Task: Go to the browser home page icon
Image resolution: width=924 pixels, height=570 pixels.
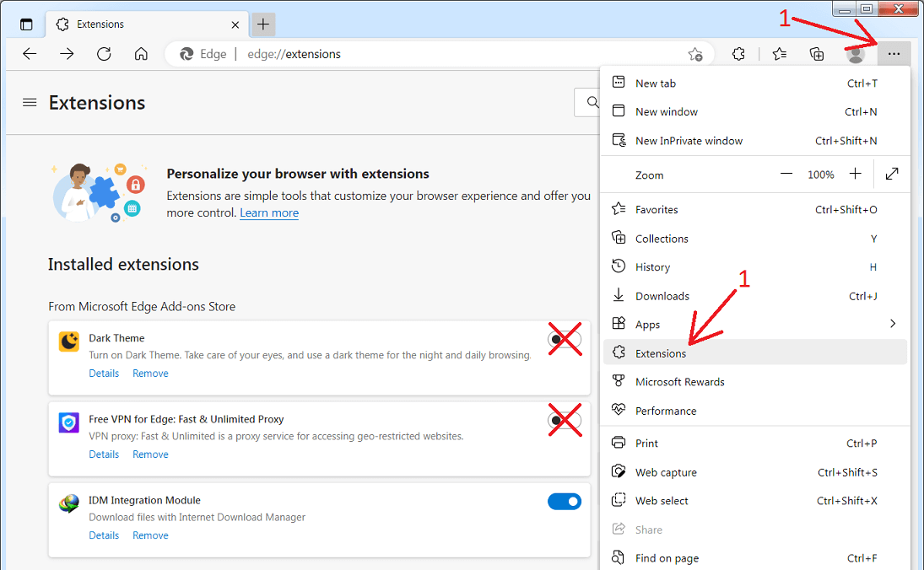Action: point(141,53)
